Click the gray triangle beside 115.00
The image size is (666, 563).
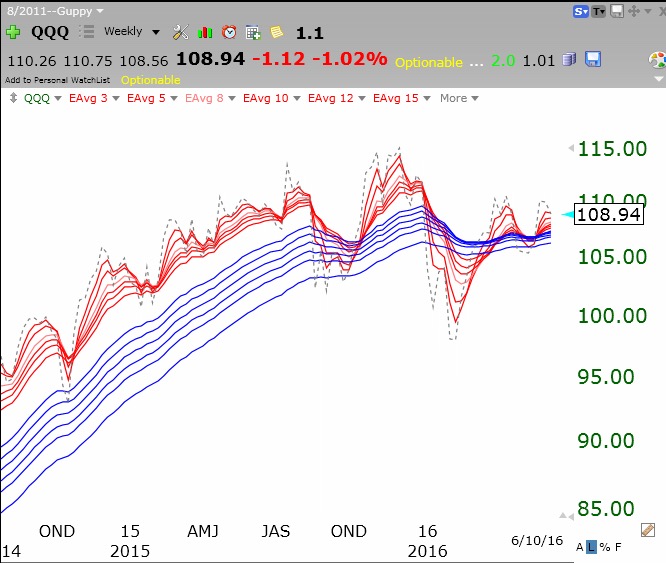coord(571,148)
